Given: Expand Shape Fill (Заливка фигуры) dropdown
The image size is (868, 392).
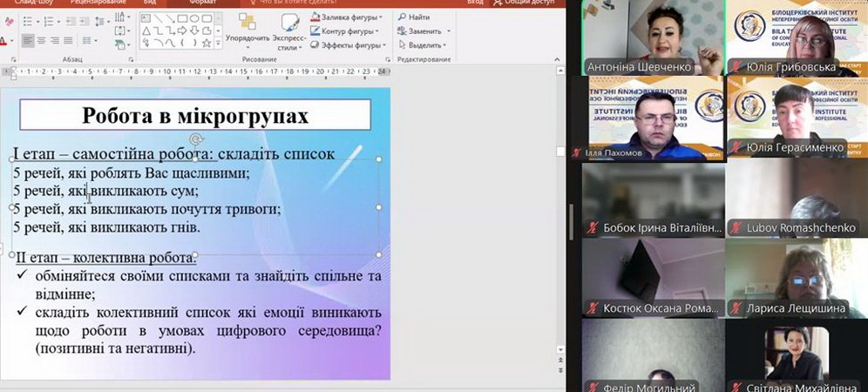Looking at the screenshot, I should pyautogui.click(x=345, y=17).
